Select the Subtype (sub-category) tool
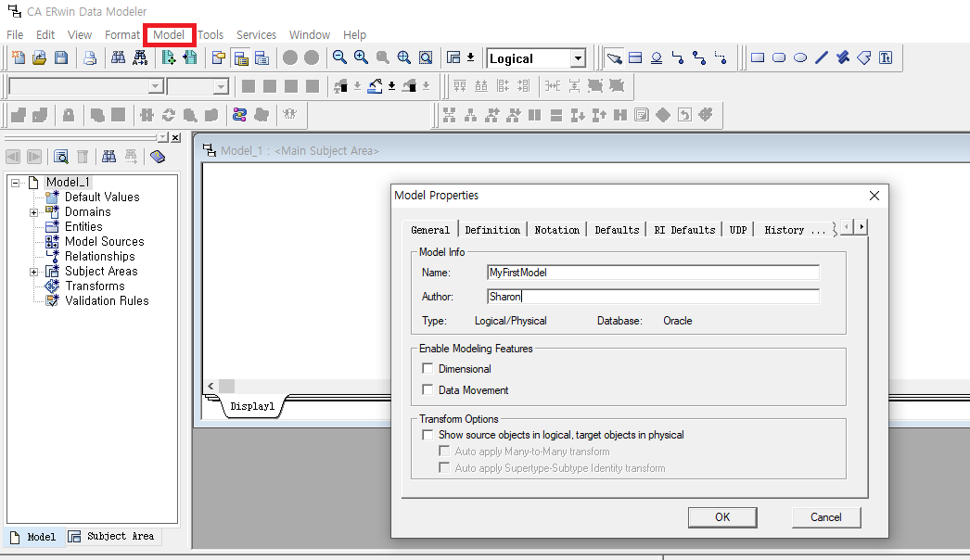Screen dimensions: 970x560 point(657,58)
